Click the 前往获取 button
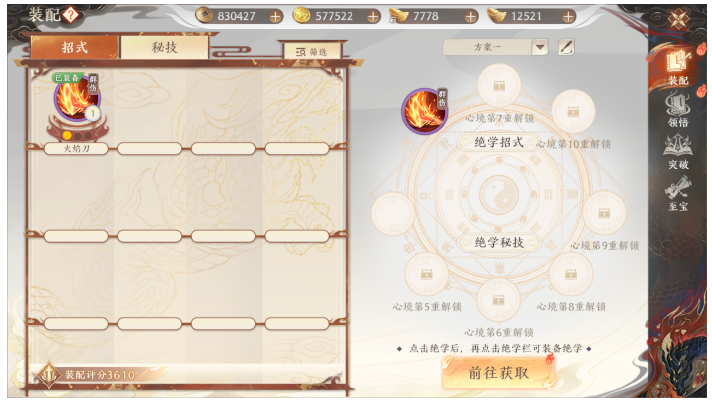Viewport: 712px width, 406px height. 499,373
